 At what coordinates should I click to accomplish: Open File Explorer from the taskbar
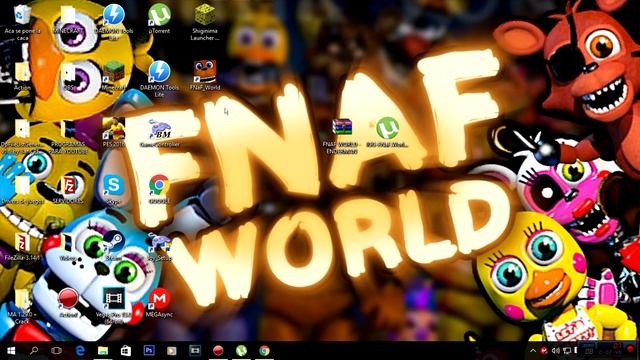tap(103, 351)
